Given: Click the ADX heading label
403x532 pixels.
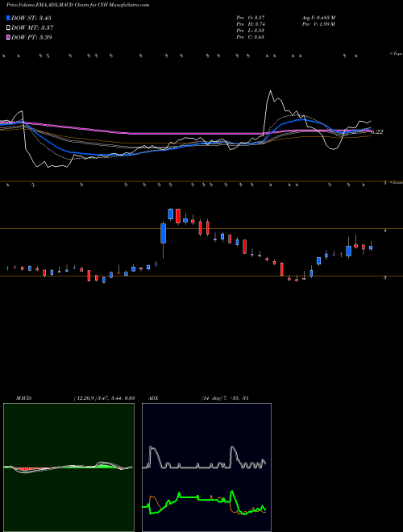Looking at the screenshot, I should [153, 398].
